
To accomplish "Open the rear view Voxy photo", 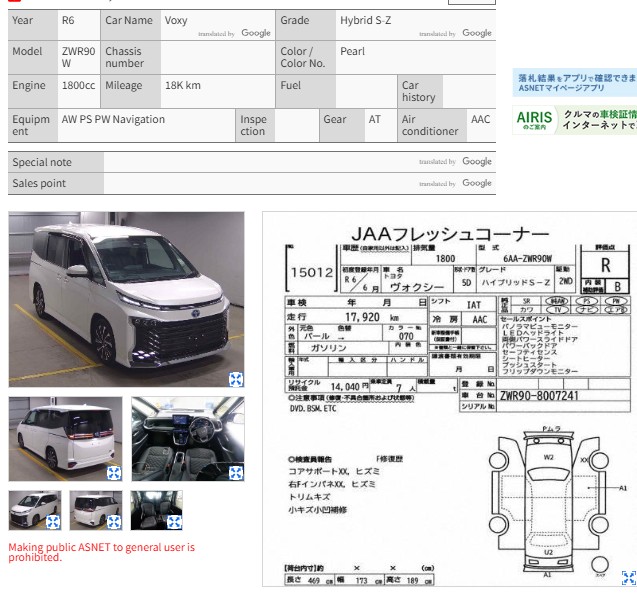I will click(65, 439).
